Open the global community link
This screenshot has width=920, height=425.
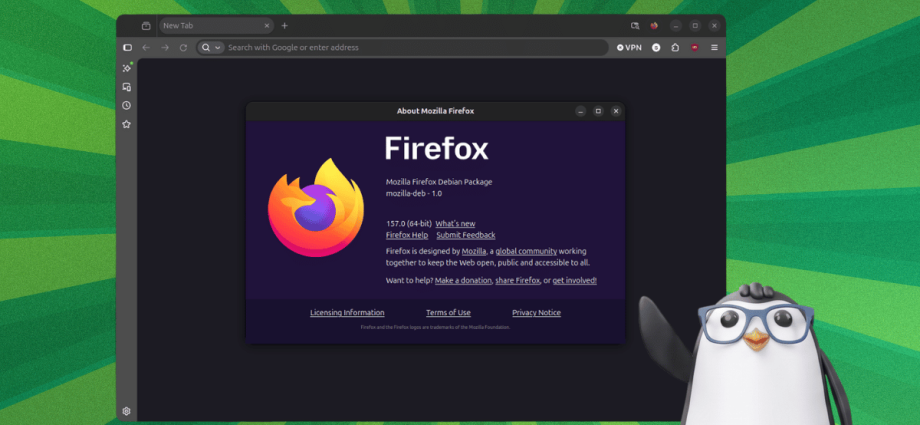tap(526, 251)
